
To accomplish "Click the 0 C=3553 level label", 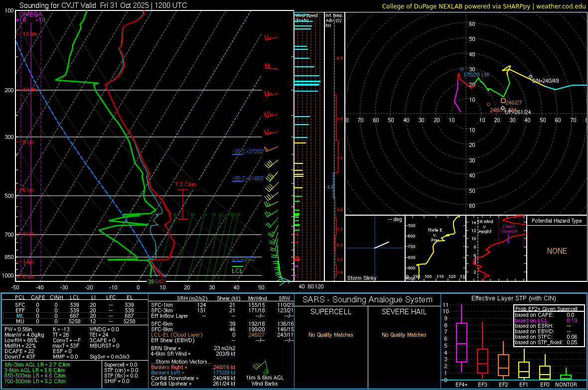I will [x=244, y=259].
